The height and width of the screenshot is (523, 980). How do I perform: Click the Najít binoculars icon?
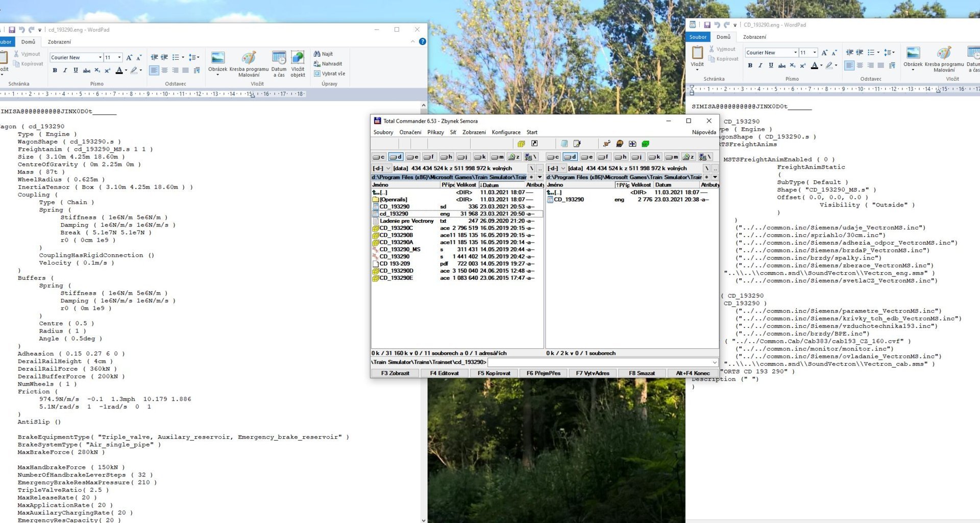(x=317, y=54)
